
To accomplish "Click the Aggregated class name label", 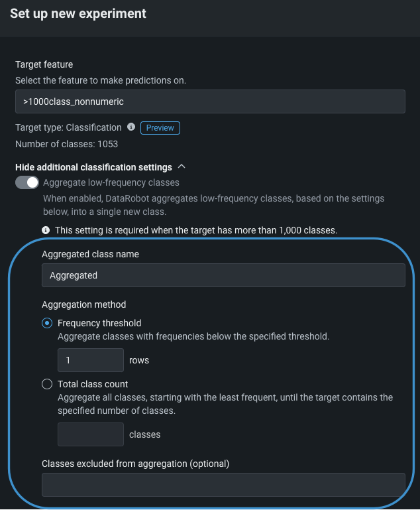I will (x=90, y=254).
